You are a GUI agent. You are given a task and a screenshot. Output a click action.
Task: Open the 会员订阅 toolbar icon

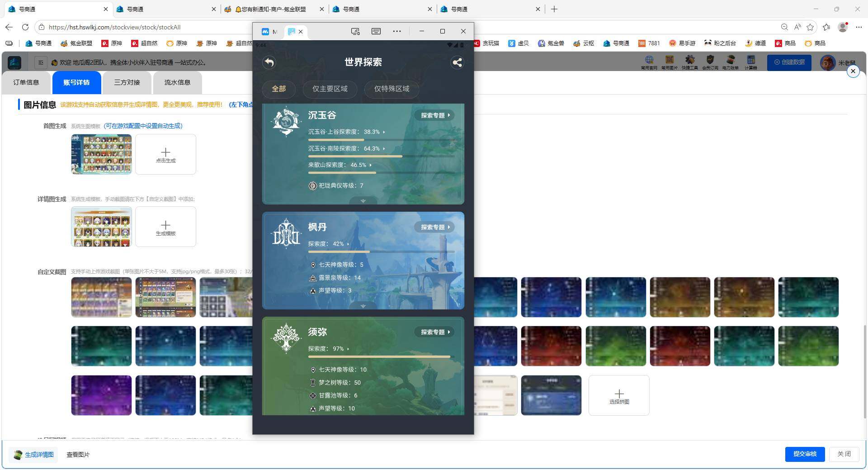click(710, 62)
